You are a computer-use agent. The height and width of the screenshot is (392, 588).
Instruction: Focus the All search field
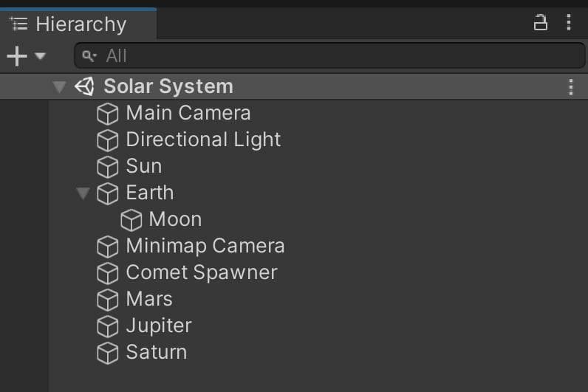tap(329, 55)
